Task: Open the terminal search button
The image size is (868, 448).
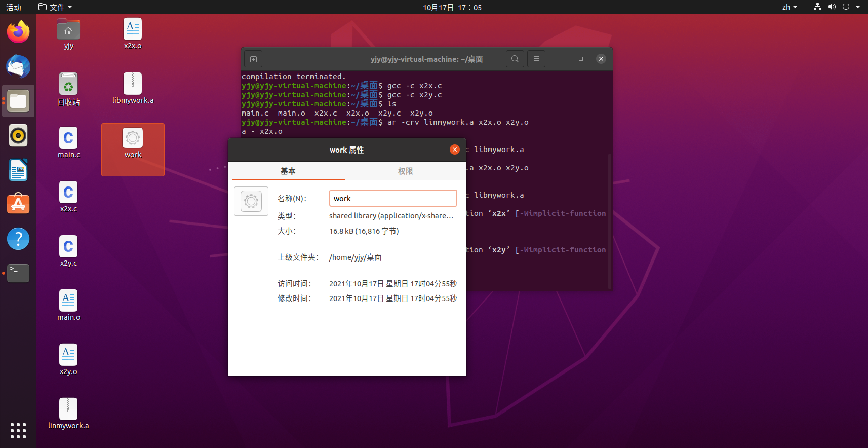Action: (x=515, y=59)
